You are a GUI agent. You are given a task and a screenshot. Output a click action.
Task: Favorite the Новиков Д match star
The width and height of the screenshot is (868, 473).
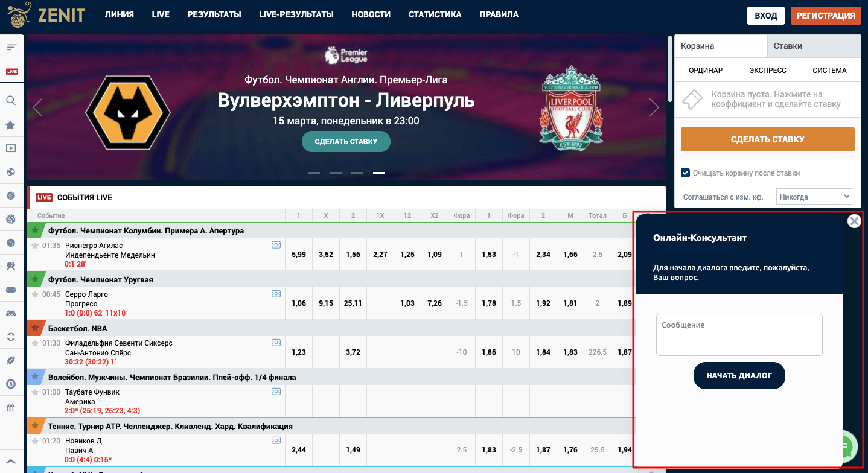point(35,441)
